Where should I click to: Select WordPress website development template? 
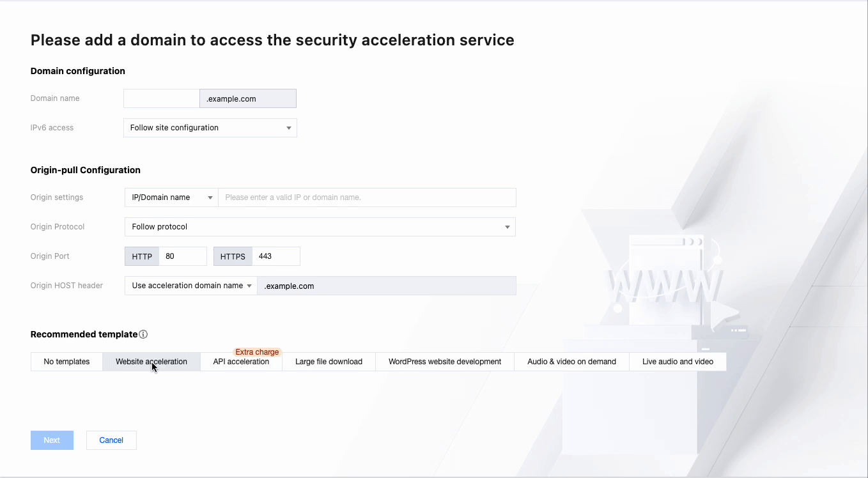445,362
